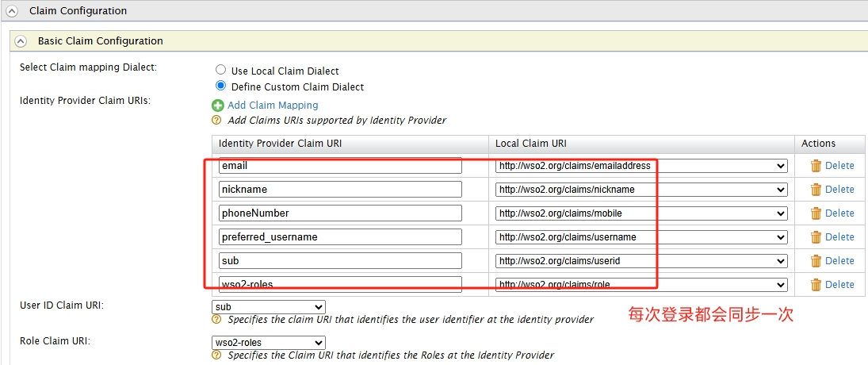Open the Role Claim URI dropdown
This screenshot has width=868, height=365.
[x=269, y=343]
